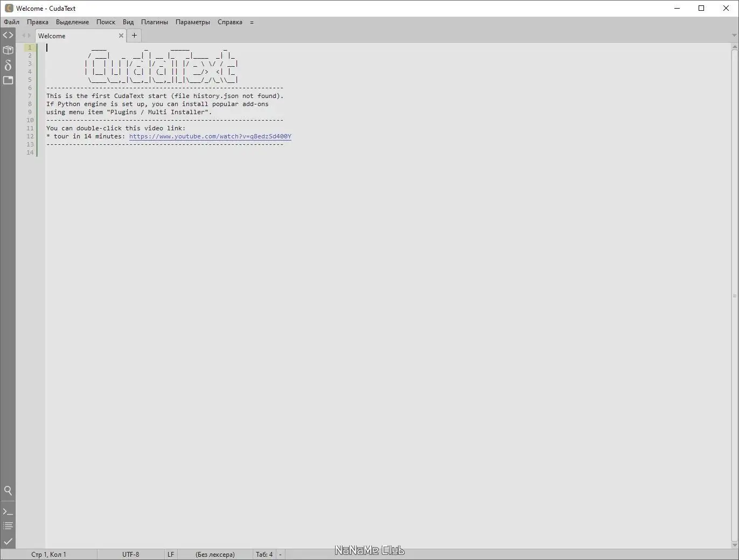739x560 pixels.
Task: Close the CudaText window
Action: point(726,8)
